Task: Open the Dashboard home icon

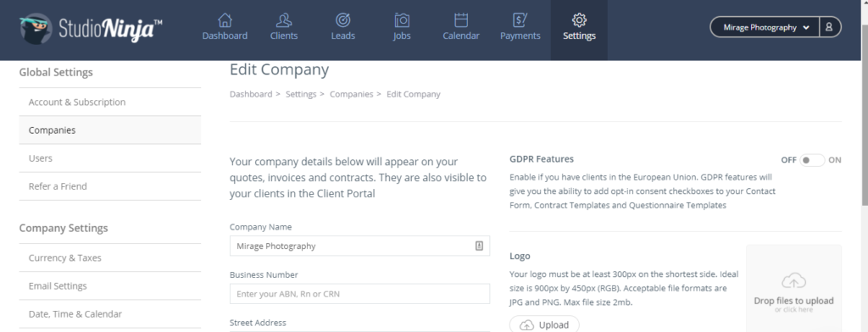Action: (225, 20)
